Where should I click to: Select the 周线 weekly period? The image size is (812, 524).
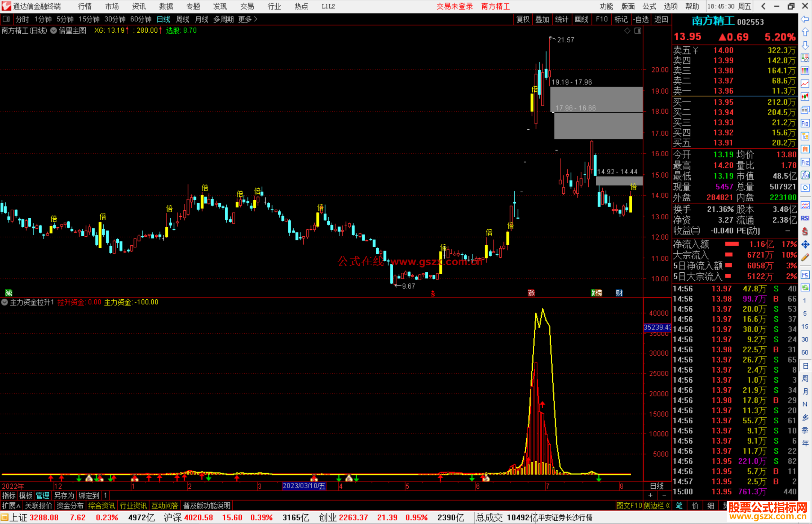click(183, 19)
